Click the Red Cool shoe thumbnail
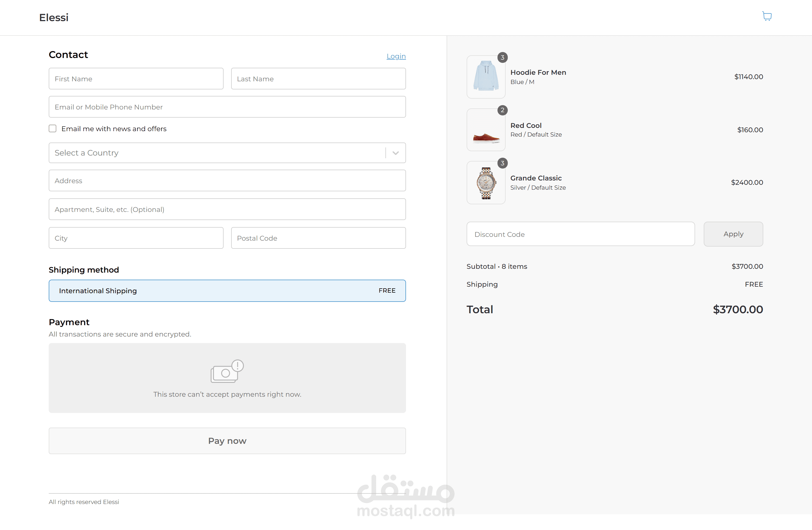 tap(486, 130)
